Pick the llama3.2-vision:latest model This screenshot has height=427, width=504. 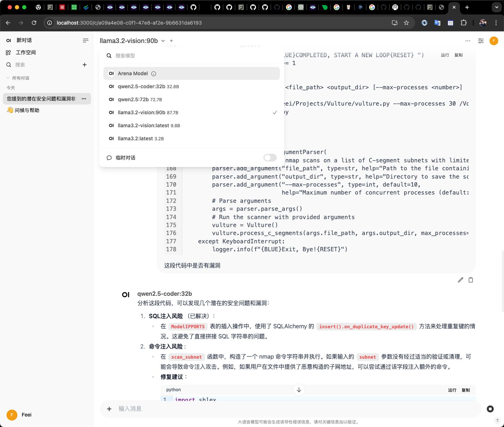coord(192,125)
